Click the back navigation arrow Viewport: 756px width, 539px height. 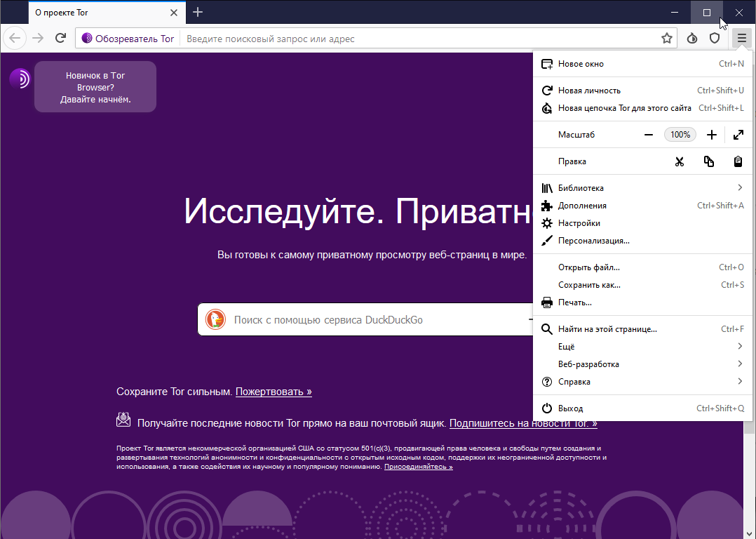click(x=15, y=38)
